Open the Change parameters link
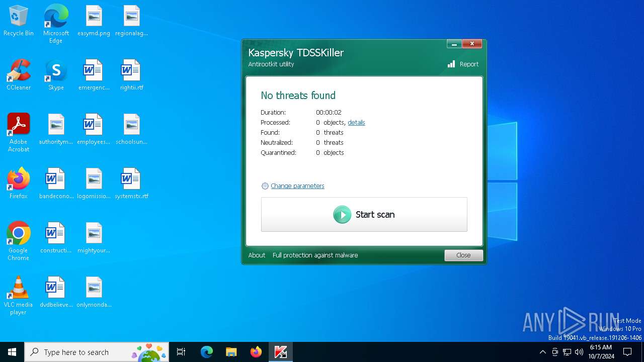644x362 pixels. 297,186
